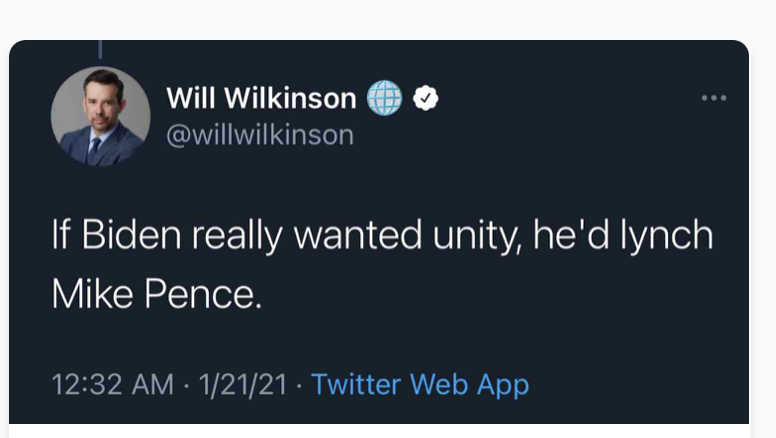The width and height of the screenshot is (776, 438).
Task: Click the word "unity," in the tweet
Action: [x=477, y=236]
